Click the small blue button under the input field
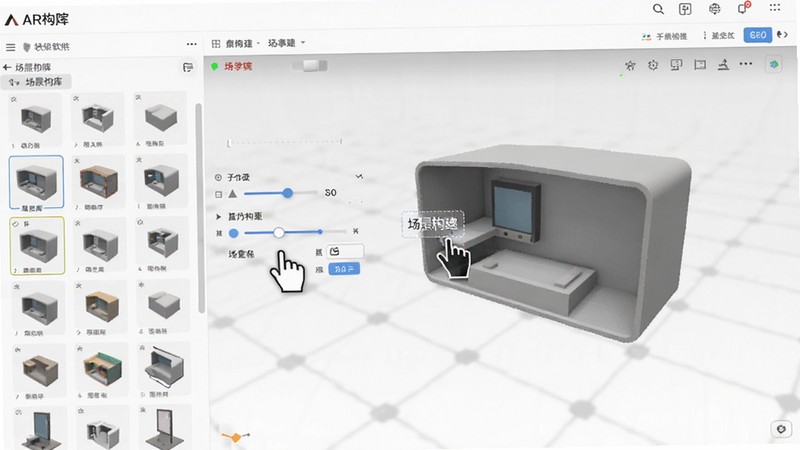This screenshot has height=450, width=800. pos(344,269)
